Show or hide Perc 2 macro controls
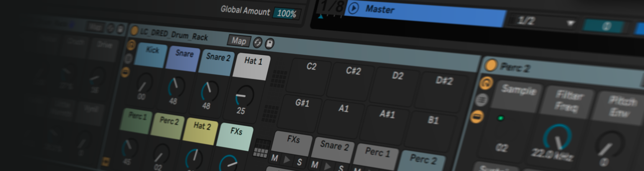The image size is (644, 171). [x=486, y=84]
